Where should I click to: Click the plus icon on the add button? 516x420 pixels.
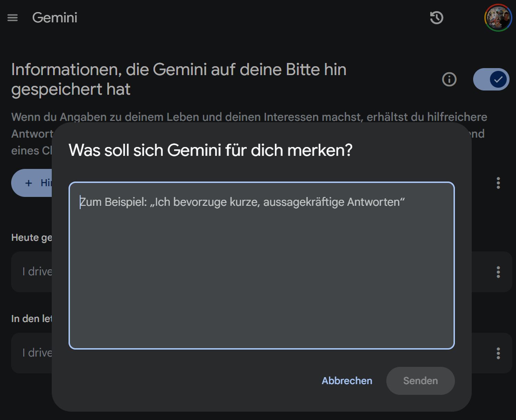[x=29, y=183]
